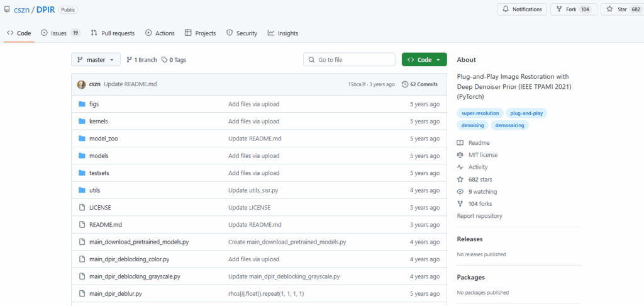Open the Security tab
The width and height of the screenshot is (644, 306).
(242, 33)
